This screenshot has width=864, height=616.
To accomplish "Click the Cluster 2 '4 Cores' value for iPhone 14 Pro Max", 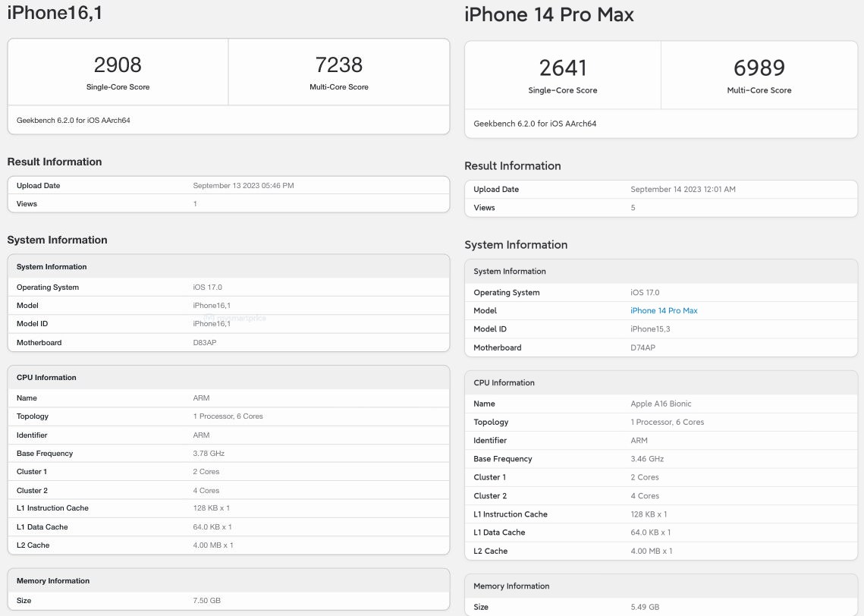I will tap(645, 496).
